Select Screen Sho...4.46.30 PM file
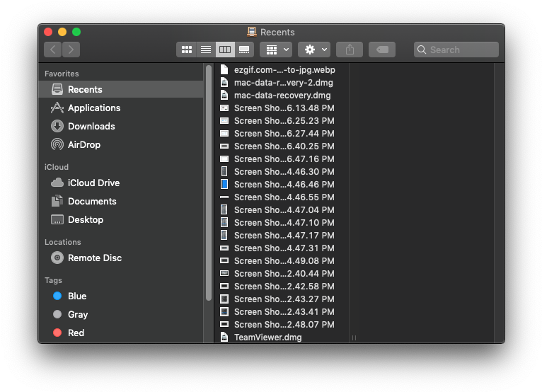Viewport: 542px width, 392px height. pyautogui.click(x=282, y=172)
